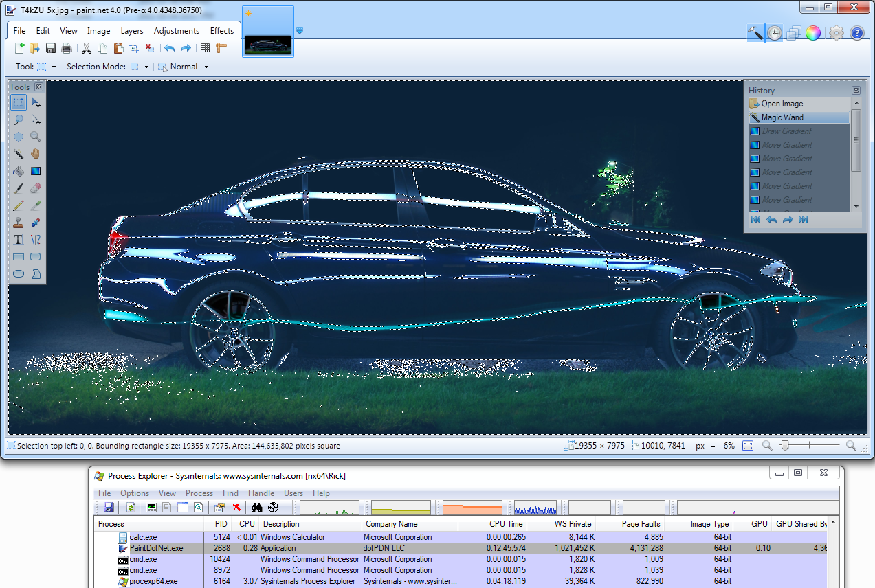Pick the Rectangle shape tool
The height and width of the screenshot is (588, 875).
click(x=19, y=257)
